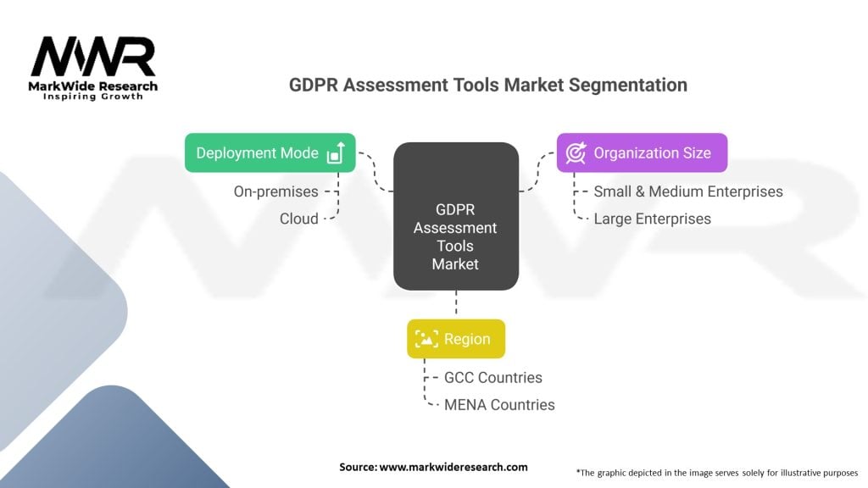Screen dimensions: 868x488
Task: Click the Inspiring Growth tagline
Action: (93, 97)
